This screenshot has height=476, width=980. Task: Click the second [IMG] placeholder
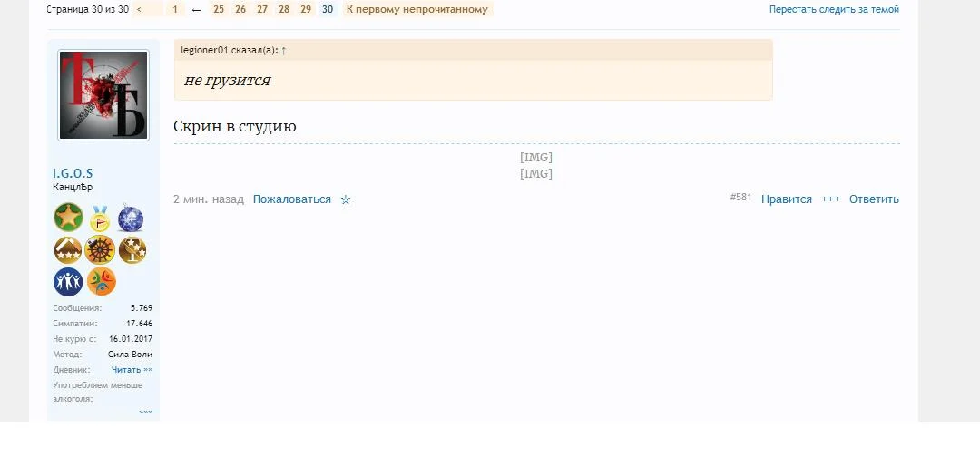pos(536,174)
